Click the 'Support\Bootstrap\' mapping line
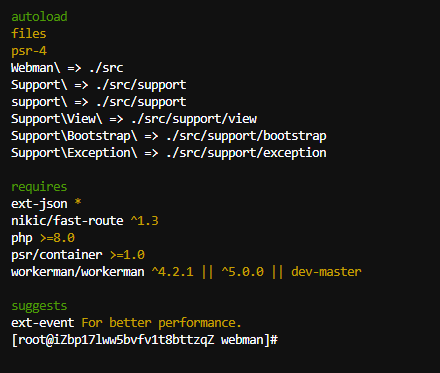This screenshot has height=373, width=440. click(x=169, y=136)
